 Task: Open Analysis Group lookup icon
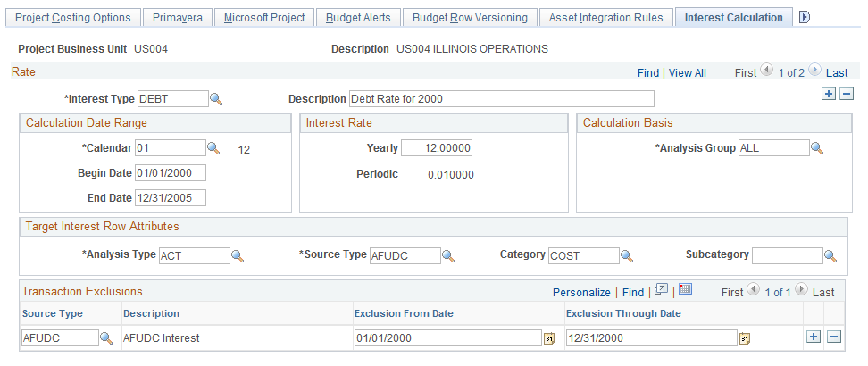[816, 148]
